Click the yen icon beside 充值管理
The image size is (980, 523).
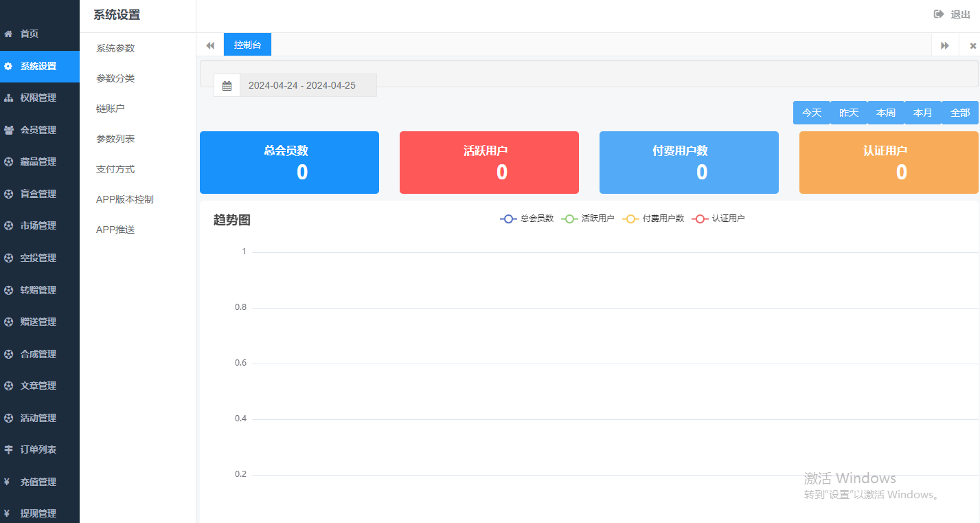(x=7, y=482)
